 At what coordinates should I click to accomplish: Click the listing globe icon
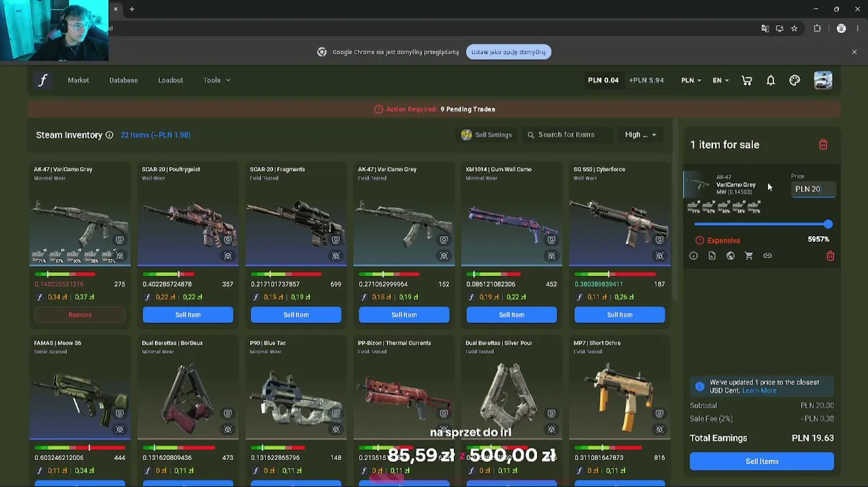tap(731, 256)
